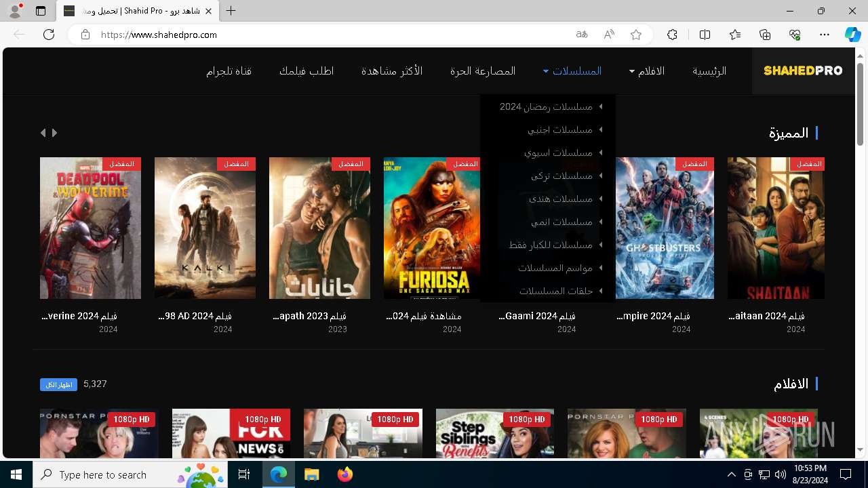This screenshot has width=868, height=488.
Task: Open the browser profile icon
Action: pos(15,11)
